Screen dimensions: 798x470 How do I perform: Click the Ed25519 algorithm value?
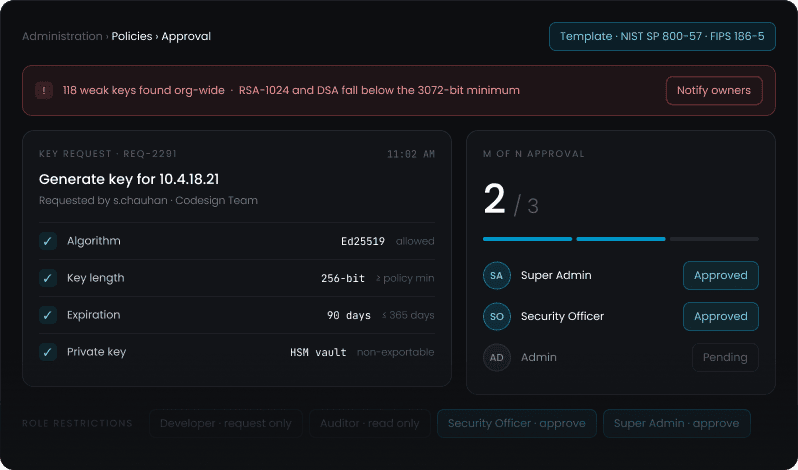click(x=363, y=241)
